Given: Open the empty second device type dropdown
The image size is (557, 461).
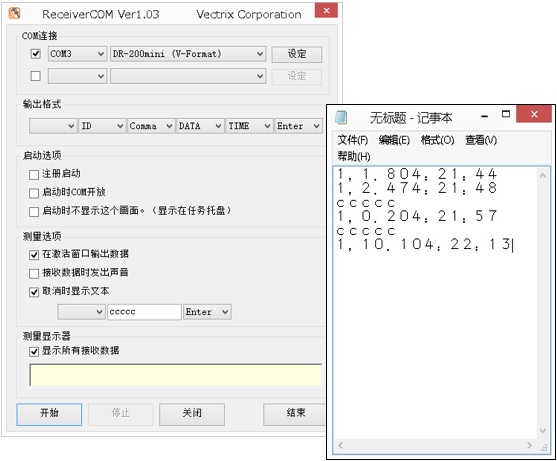Looking at the screenshot, I should point(188,76).
